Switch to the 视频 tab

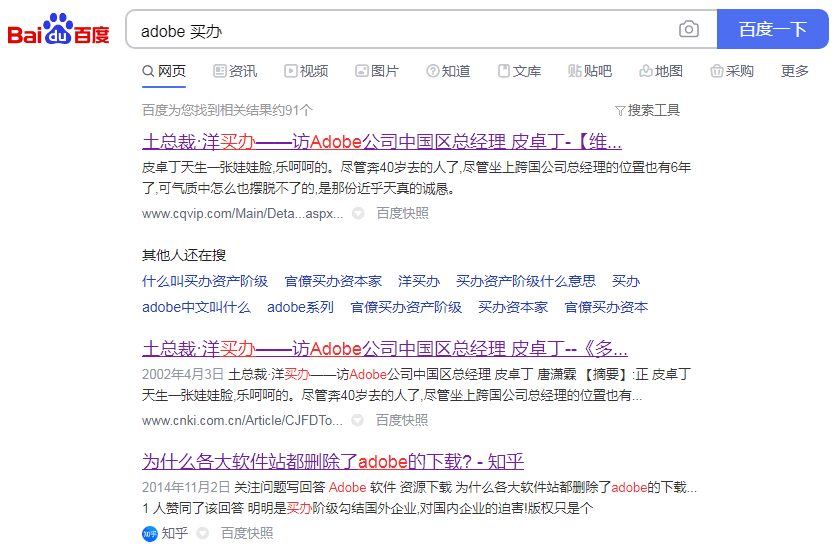(x=306, y=71)
